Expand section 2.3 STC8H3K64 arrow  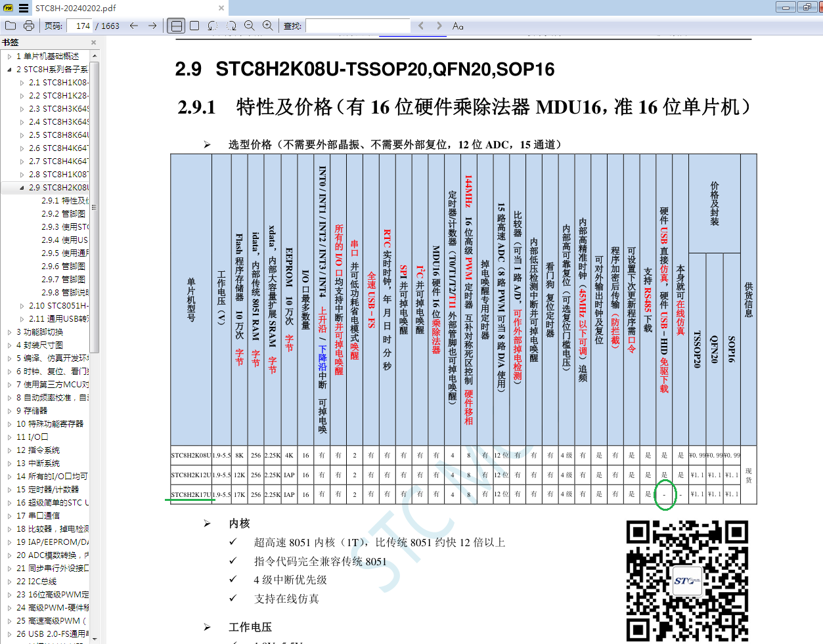pos(22,109)
